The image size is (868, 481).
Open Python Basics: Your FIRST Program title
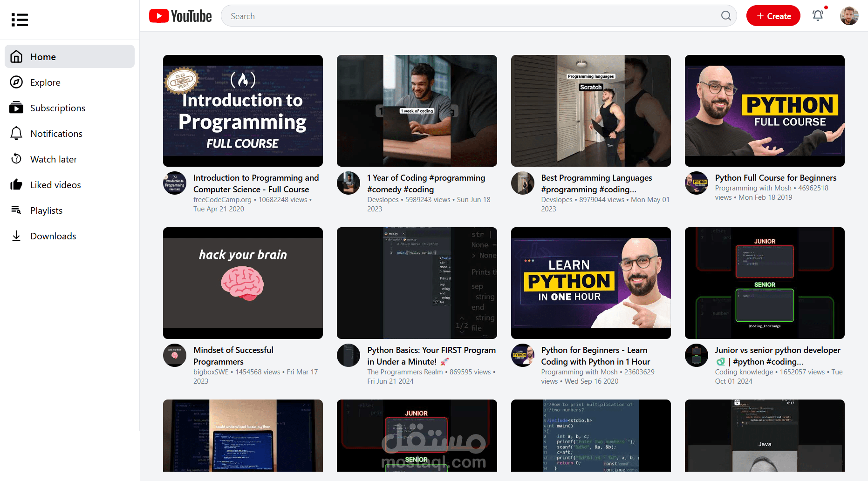pos(431,356)
